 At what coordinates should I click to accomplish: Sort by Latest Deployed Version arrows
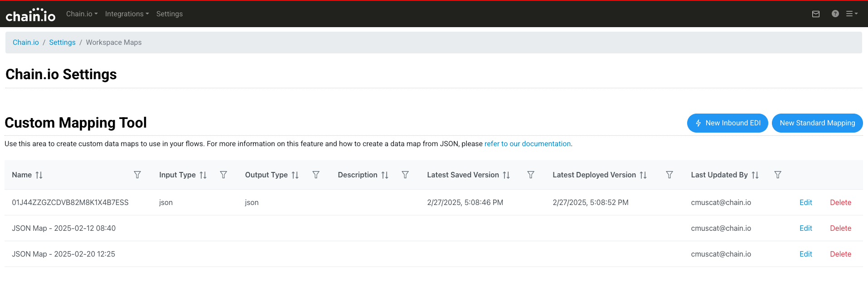(643, 175)
